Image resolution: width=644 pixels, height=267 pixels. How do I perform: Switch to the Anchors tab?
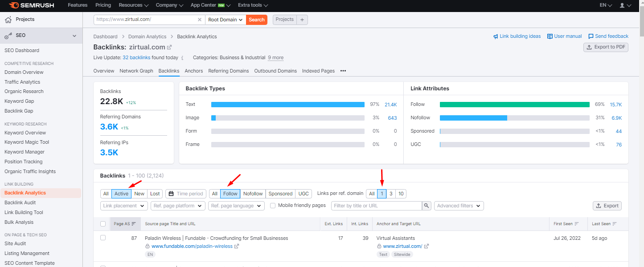(194, 71)
